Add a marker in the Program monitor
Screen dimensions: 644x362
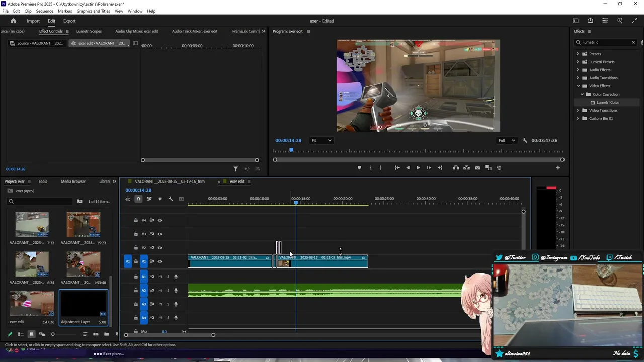(x=359, y=168)
